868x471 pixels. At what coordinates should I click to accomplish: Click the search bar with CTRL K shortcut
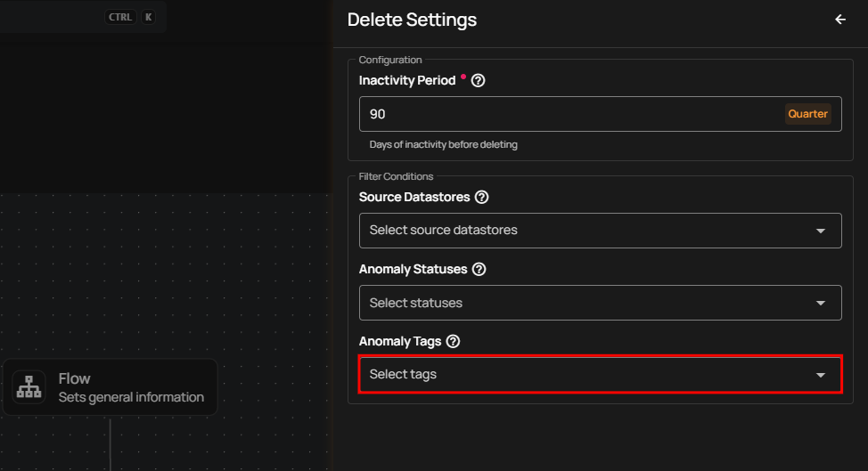[x=53, y=17]
